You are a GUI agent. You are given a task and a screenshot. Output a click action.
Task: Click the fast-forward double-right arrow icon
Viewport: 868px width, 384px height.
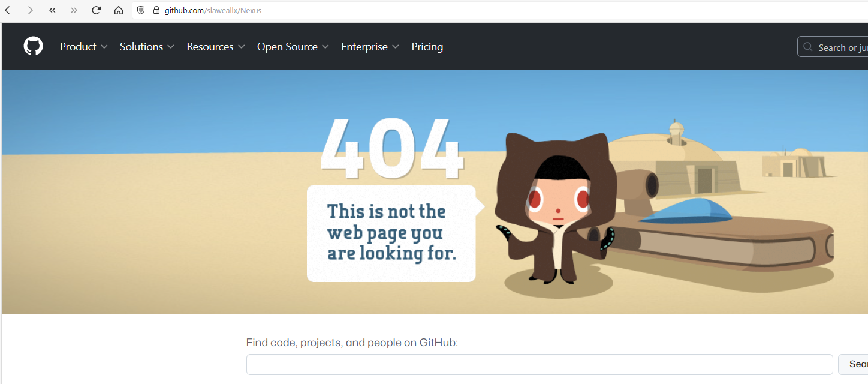[x=74, y=10]
